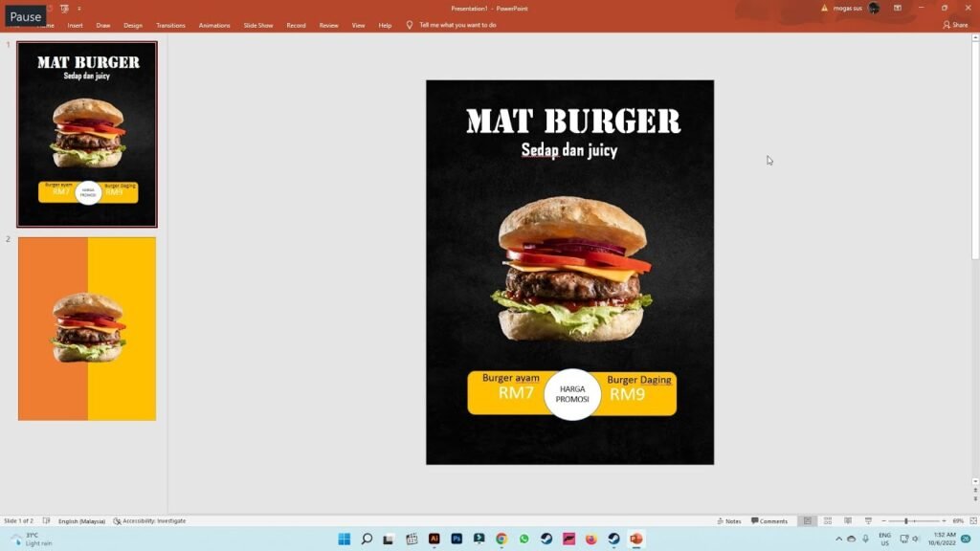
Task: Click the zoom slider handle
Action: coord(906,521)
